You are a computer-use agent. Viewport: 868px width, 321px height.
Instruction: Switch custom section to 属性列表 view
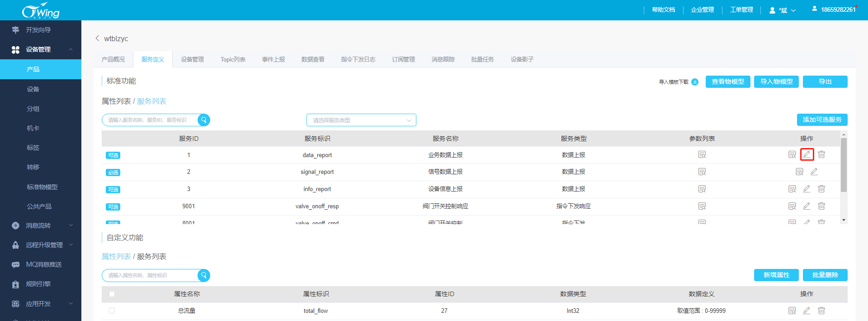point(116,257)
